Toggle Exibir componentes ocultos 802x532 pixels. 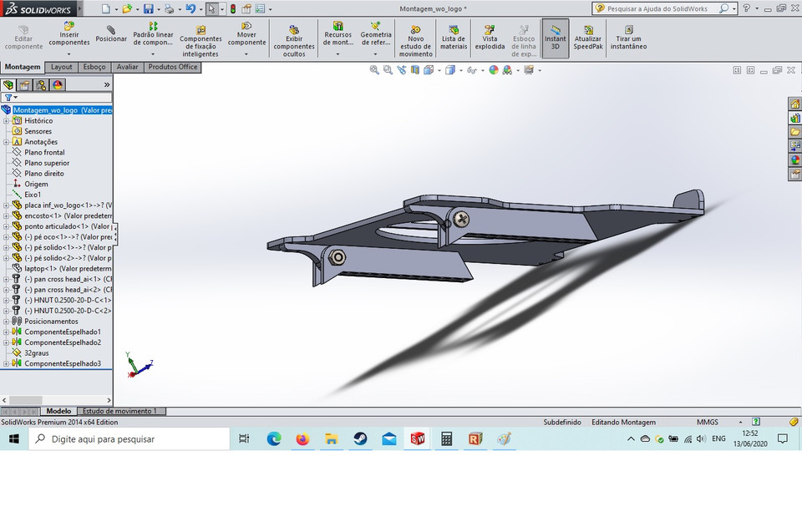coord(294,38)
